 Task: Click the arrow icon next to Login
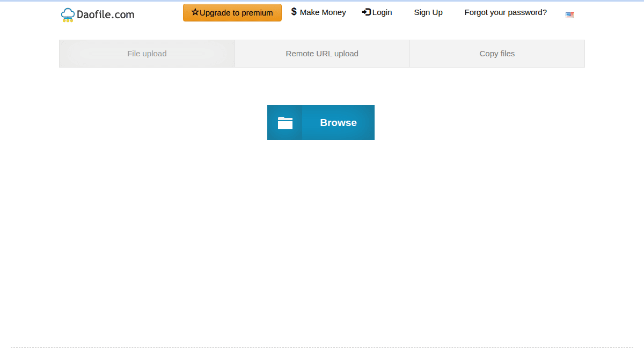click(x=367, y=12)
